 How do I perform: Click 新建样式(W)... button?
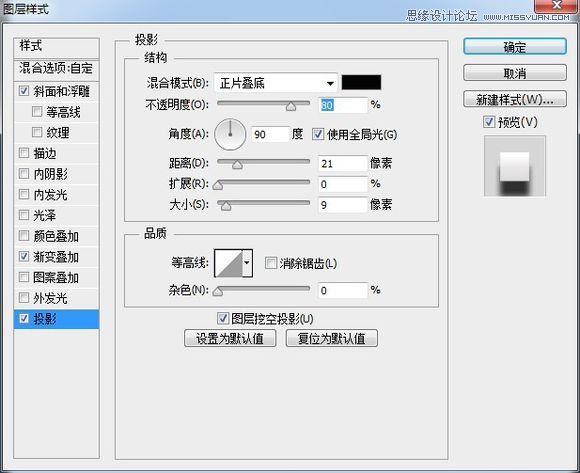(515, 99)
